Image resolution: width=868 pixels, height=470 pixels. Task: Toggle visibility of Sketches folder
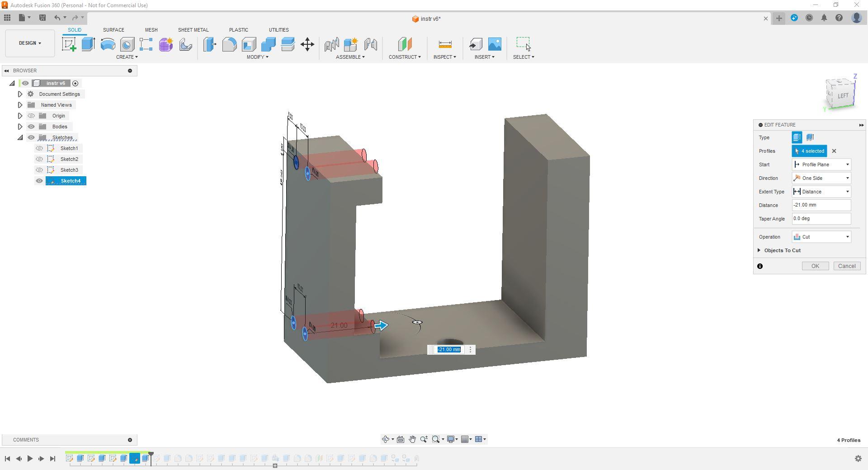(x=31, y=137)
